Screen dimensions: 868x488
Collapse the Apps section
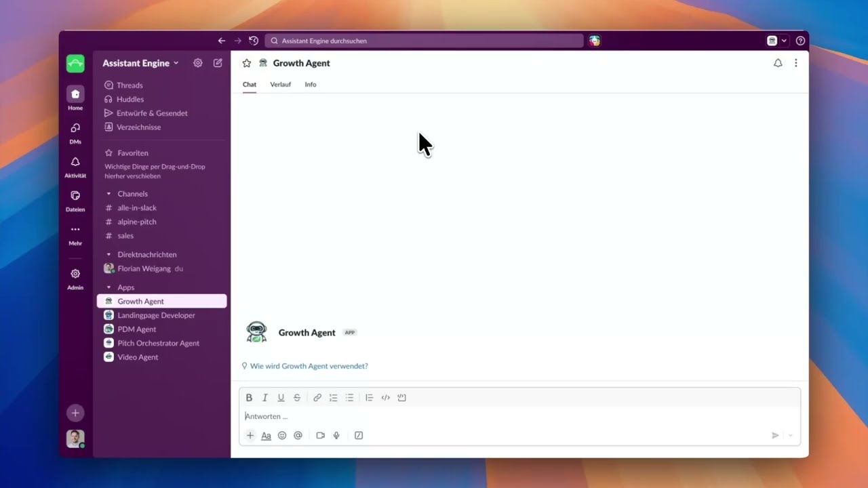pos(108,287)
